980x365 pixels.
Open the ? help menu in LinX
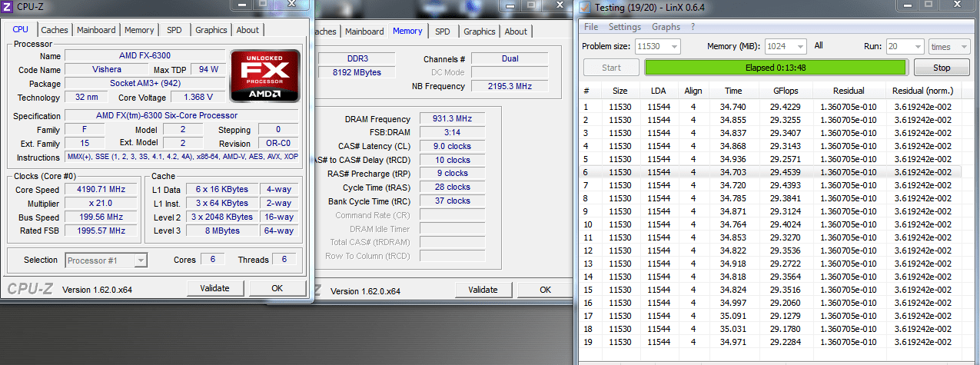[693, 27]
